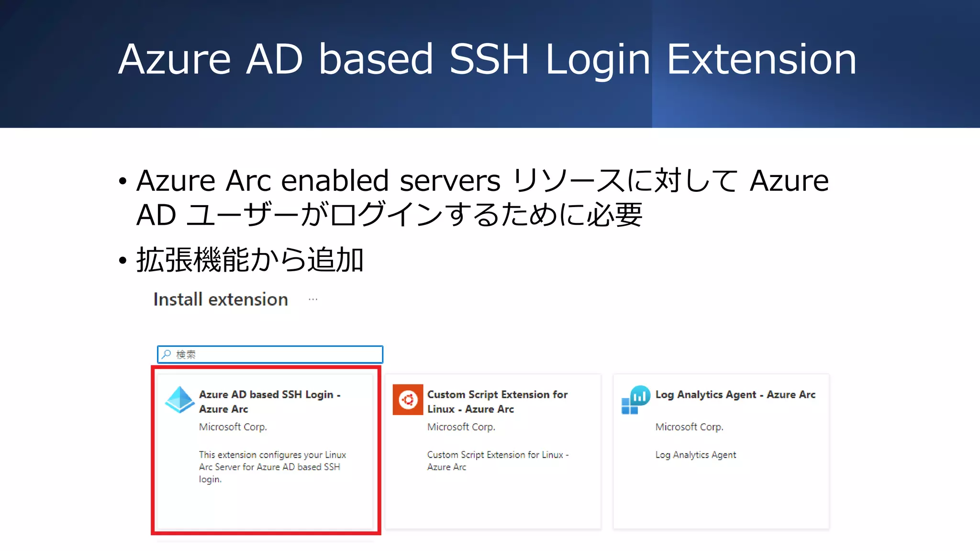Focus the 検索 search field
980x551 pixels.
(270, 354)
